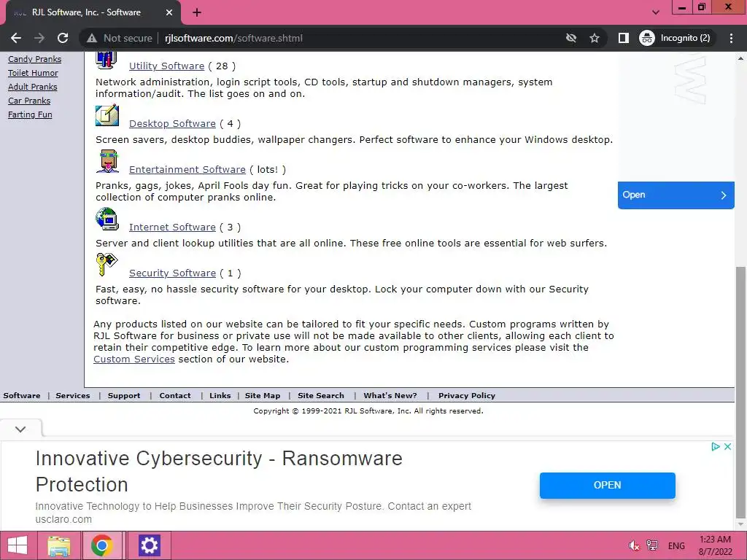Open the Internet Software link
This screenshot has width=747, height=560.
[x=172, y=227]
